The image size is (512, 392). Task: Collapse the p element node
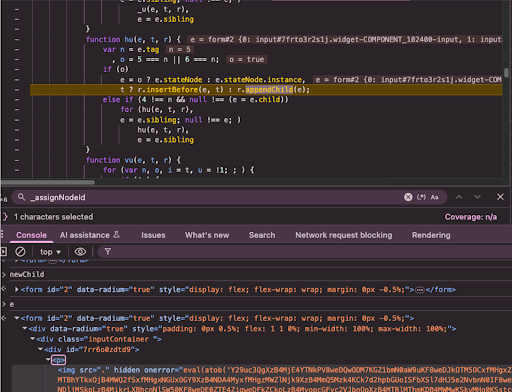click(48, 359)
